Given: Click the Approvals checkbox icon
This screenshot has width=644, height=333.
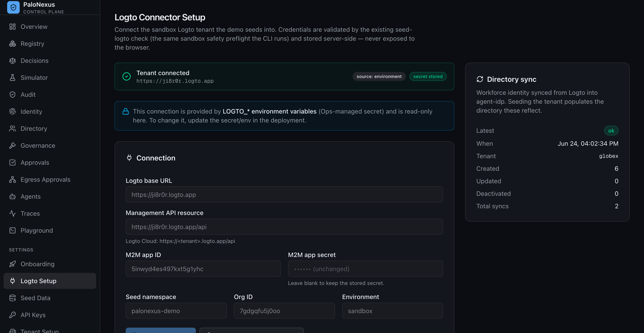Looking at the screenshot, I should [13, 163].
